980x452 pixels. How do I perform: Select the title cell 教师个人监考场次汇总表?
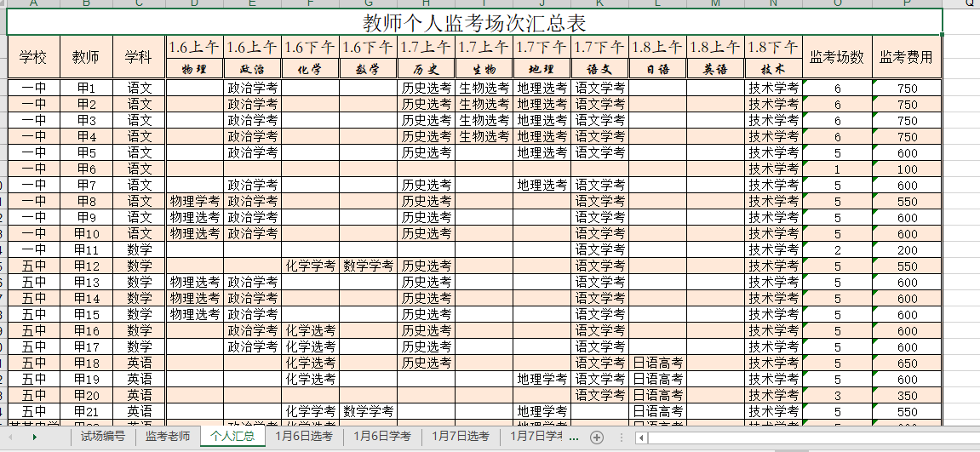point(474,23)
